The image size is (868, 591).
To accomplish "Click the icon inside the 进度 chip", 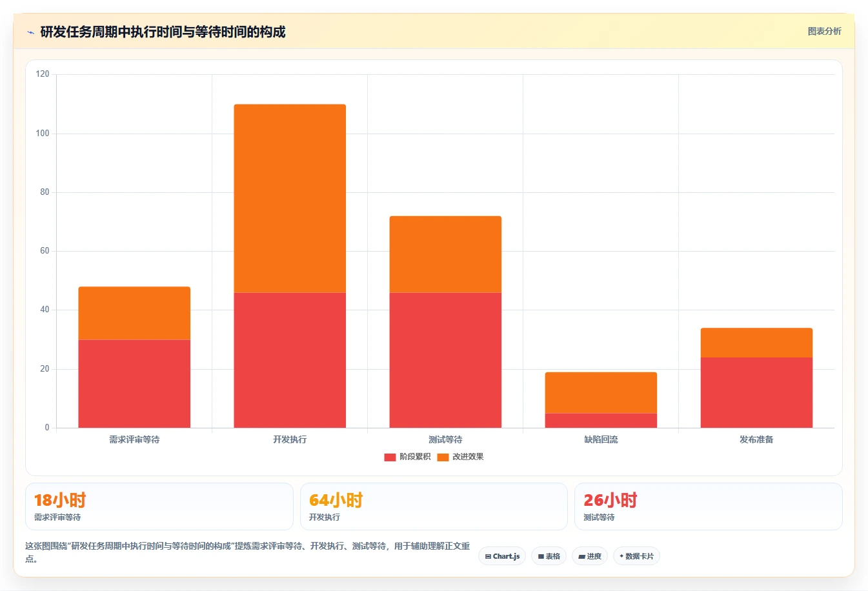I will click(581, 556).
